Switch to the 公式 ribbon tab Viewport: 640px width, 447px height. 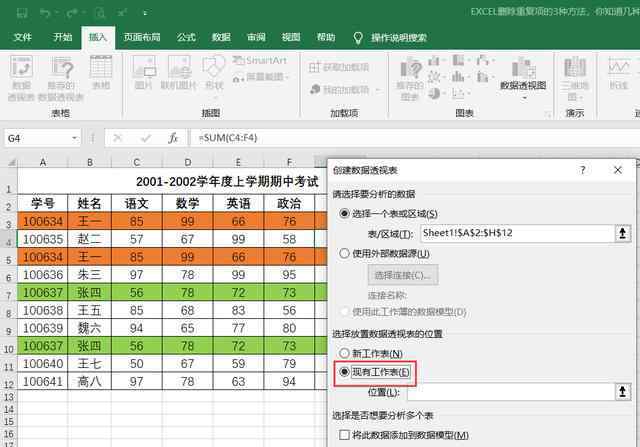click(x=186, y=37)
